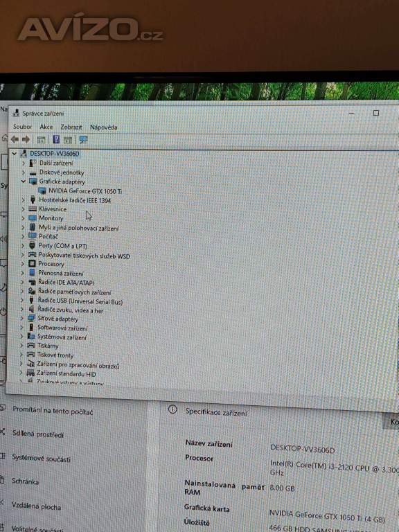Click the Back arrow toolbar icon
The width and height of the screenshot is (399, 532).
point(15,139)
